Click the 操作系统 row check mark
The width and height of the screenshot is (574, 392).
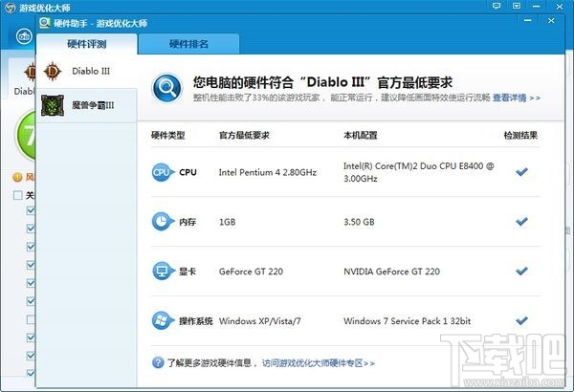[x=521, y=320]
